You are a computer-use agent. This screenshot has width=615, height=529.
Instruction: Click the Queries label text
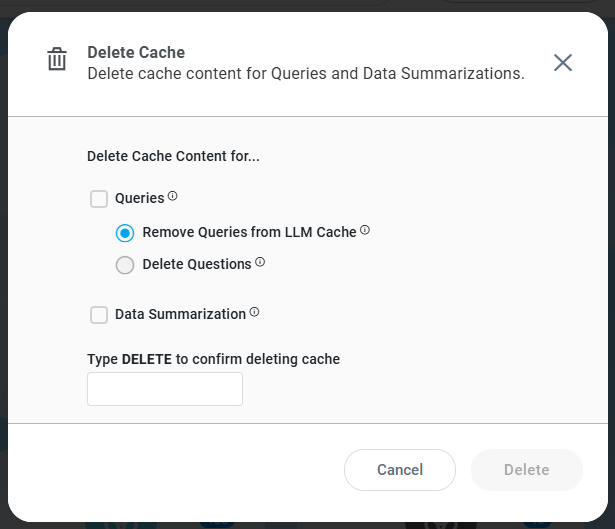pyautogui.click(x=139, y=199)
